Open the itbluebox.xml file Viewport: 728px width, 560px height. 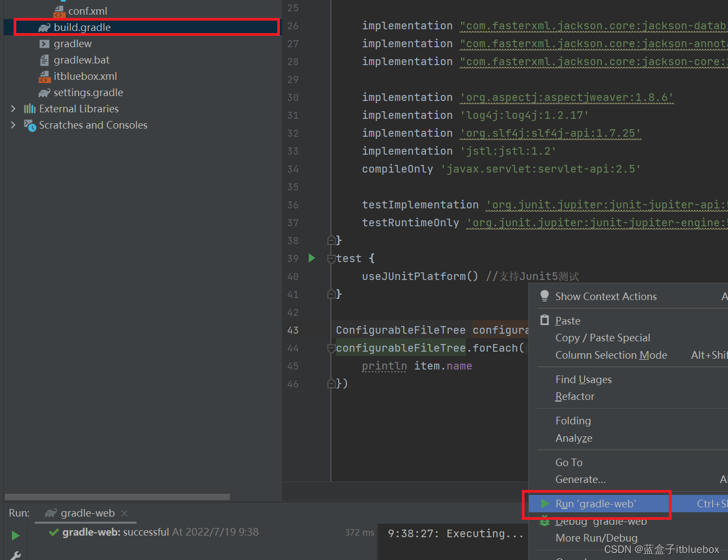(85, 76)
